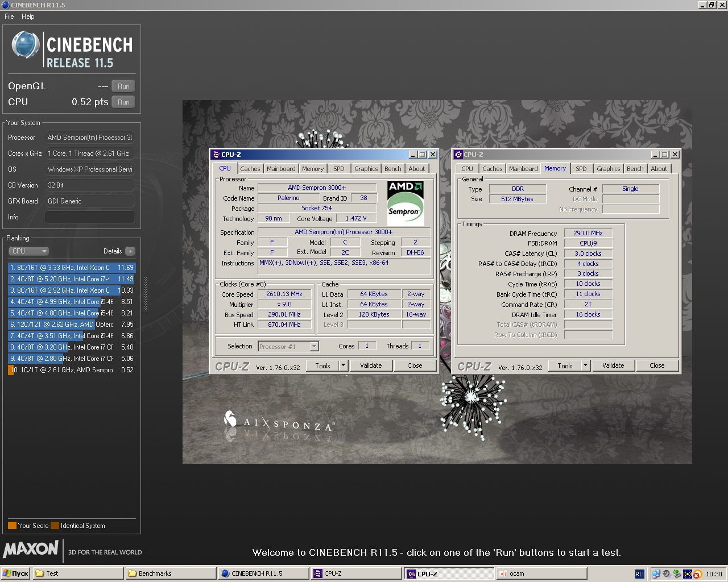Click the CAS# Latency value 3.0 clocks
This screenshot has width=728, height=582.
(588, 253)
